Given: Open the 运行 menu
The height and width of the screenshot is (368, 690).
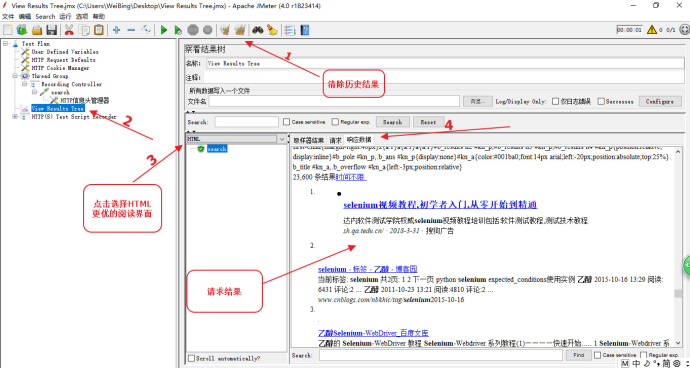Looking at the screenshot, I should [x=65, y=16].
